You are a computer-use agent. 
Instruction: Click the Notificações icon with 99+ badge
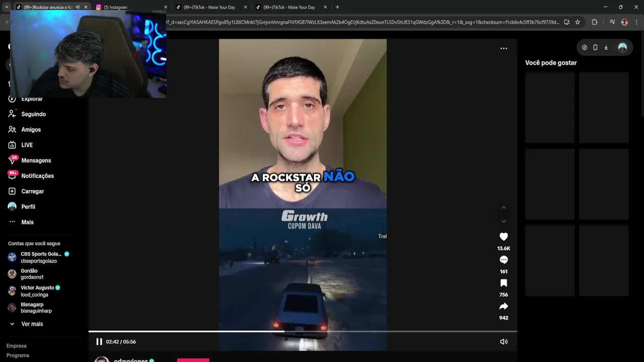12,175
